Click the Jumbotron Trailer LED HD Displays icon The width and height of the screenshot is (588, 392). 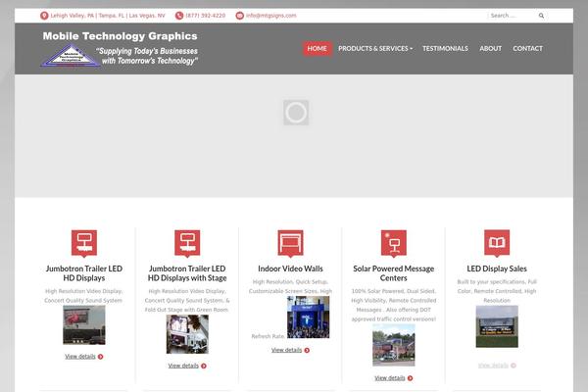coord(84,243)
